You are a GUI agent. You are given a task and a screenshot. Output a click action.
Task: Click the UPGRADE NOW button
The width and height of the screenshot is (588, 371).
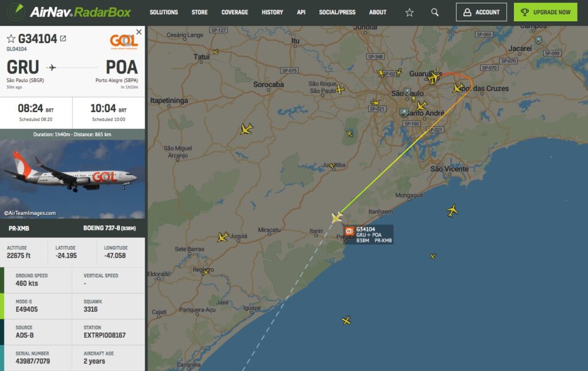coord(546,13)
